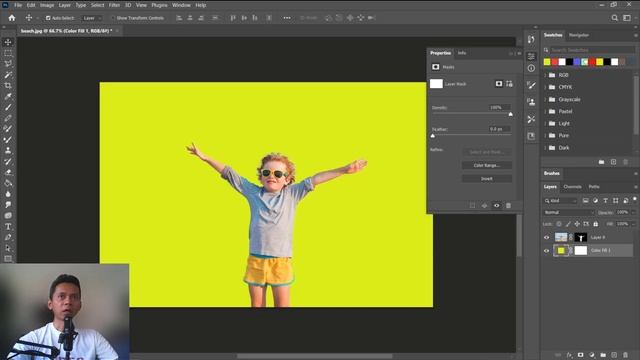The width and height of the screenshot is (640, 360).
Task: Expand the Pastel swatch folder
Action: (x=545, y=111)
